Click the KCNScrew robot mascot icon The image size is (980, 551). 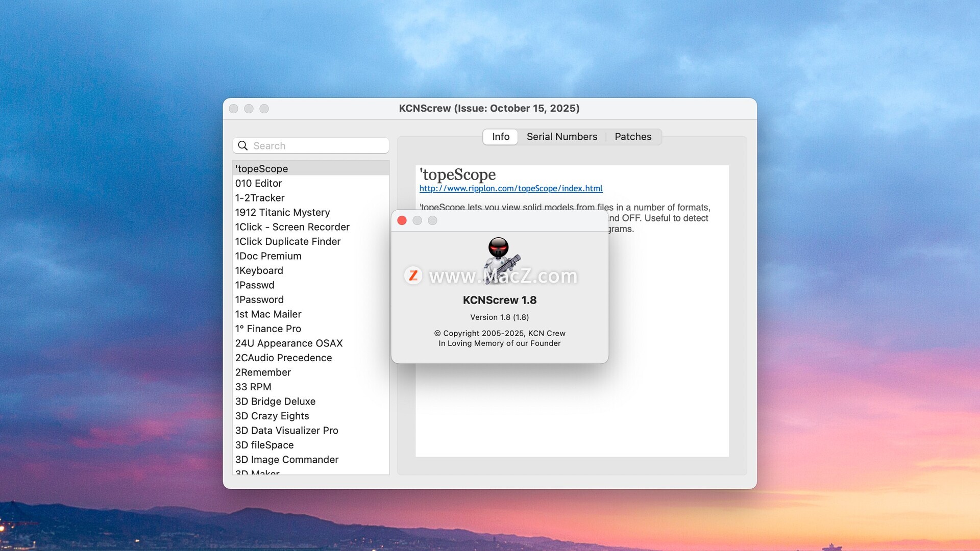click(501, 260)
